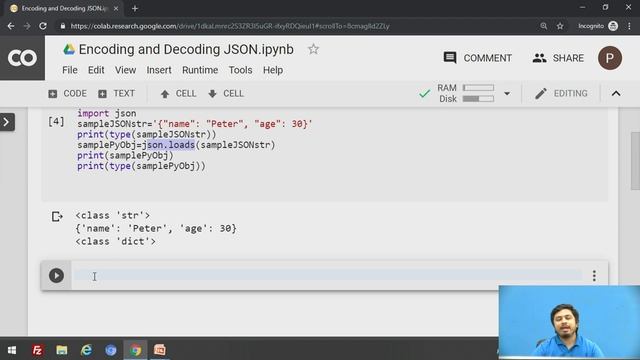Screen dimensions: 640x360
Task: Open the COMMENT panel
Action: click(478, 58)
